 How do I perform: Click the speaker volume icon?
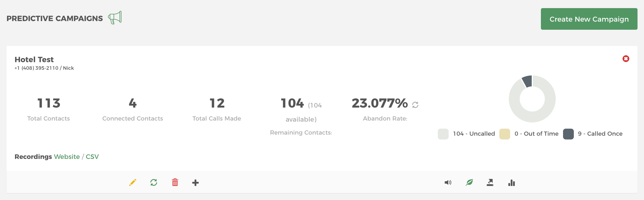pos(448,182)
